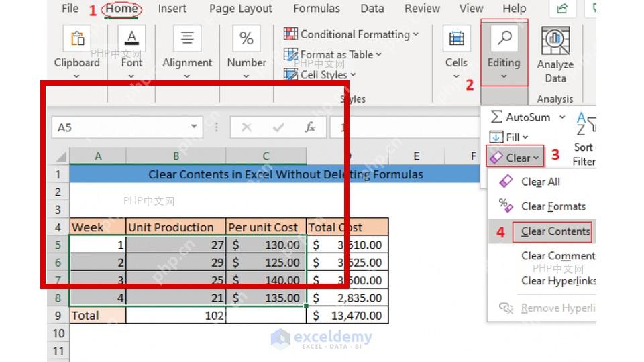
Task: Open the Cell Styles menu
Action: (x=319, y=74)
